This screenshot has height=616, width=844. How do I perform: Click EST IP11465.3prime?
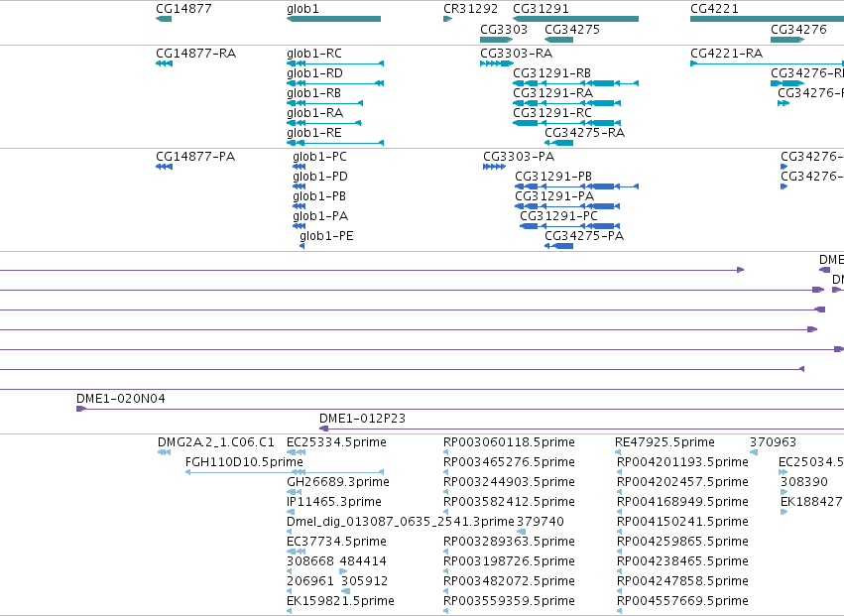(x=334, y=502)
